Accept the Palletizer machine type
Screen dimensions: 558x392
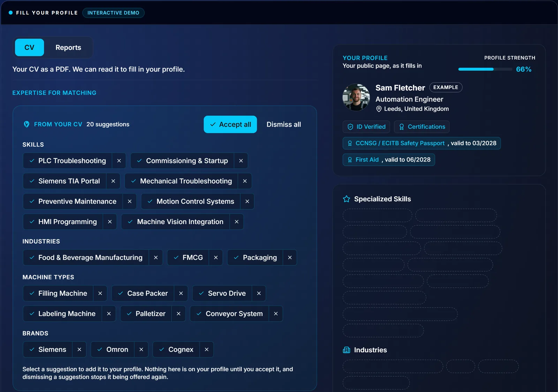coord(146,314)
